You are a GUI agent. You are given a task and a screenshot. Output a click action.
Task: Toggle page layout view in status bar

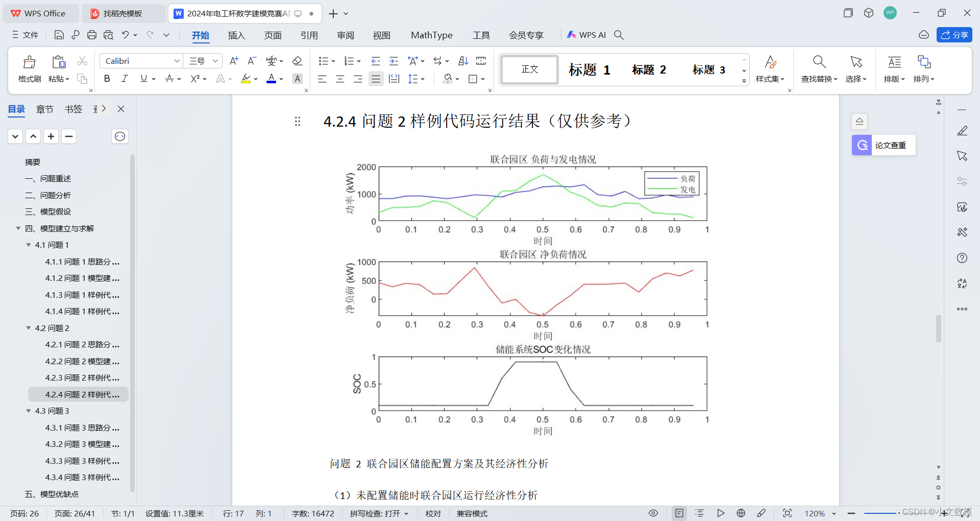click(679, 513)
